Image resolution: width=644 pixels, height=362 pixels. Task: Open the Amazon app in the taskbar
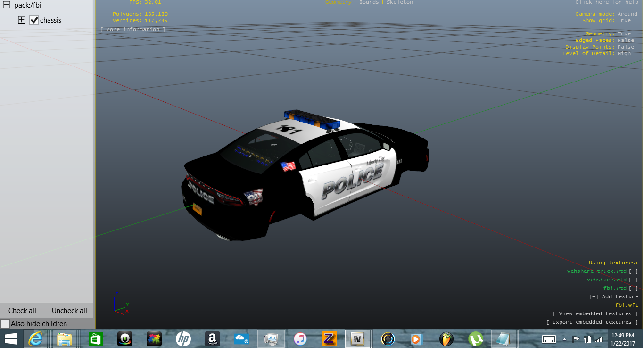pos(213,339)
